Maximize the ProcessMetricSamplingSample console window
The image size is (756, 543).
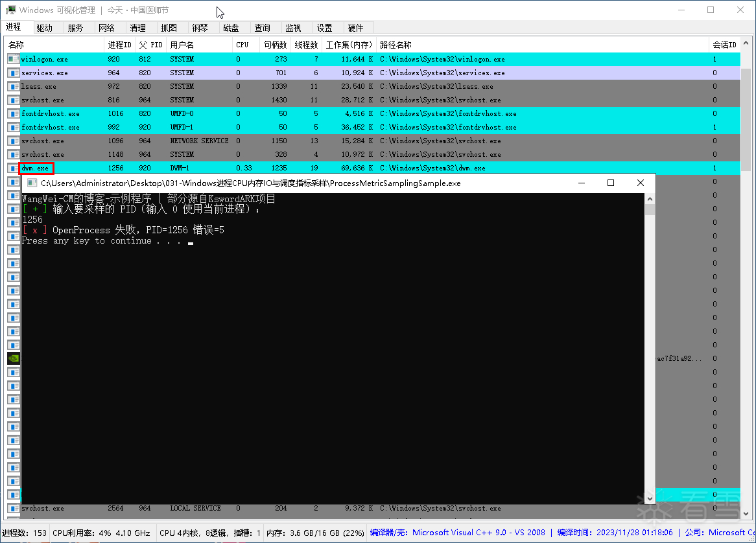611,183
